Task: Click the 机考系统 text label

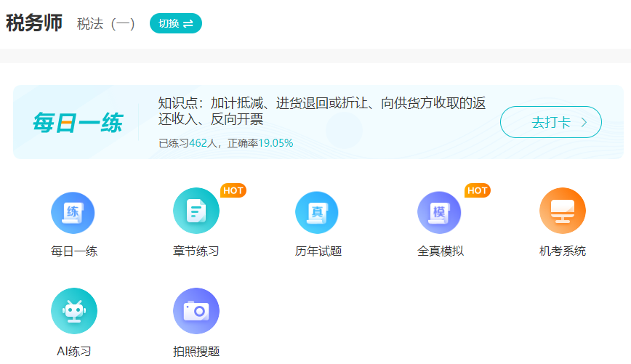Action: click(x=562, y=251)
